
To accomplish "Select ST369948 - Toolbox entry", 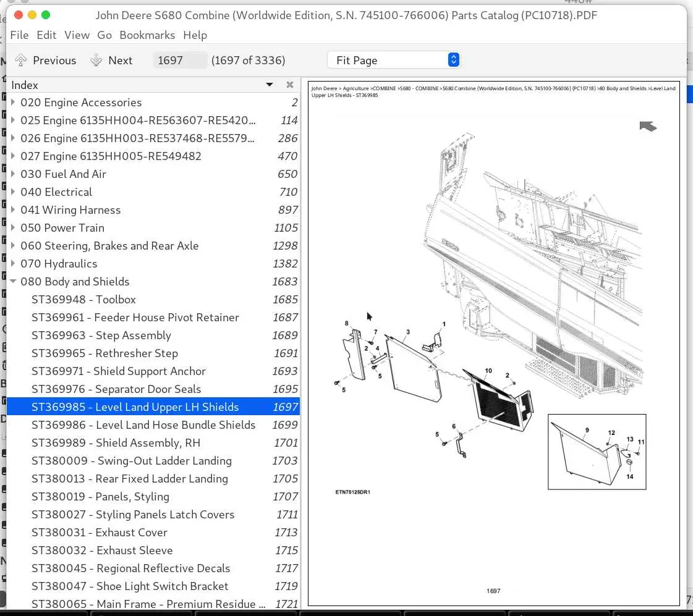I will point(153,300).
